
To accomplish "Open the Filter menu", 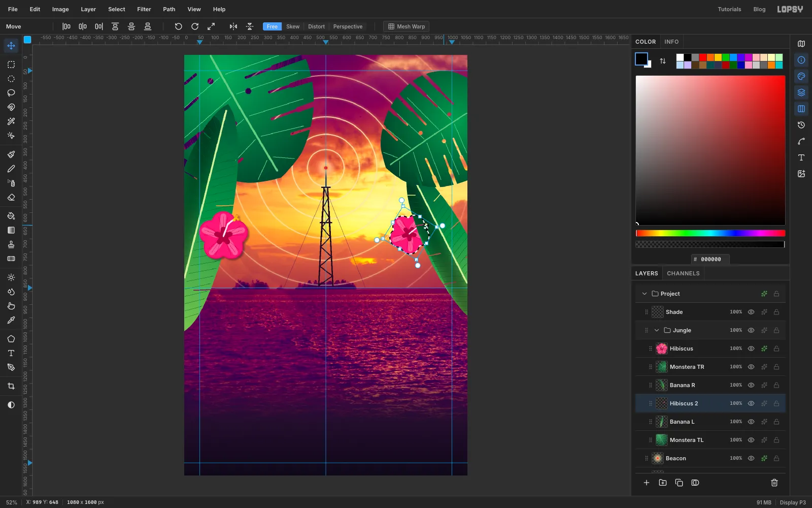I will coord(144,9).
